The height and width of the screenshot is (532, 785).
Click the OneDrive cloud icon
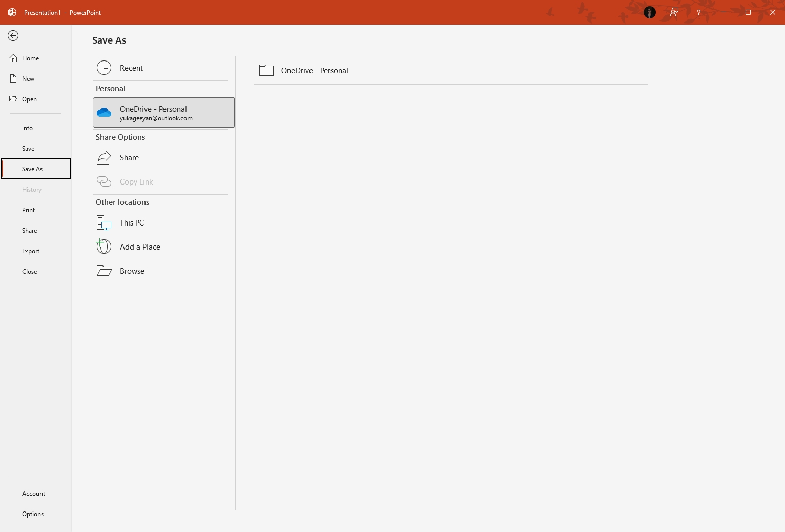pyautogui.click(x=104, y=112)
